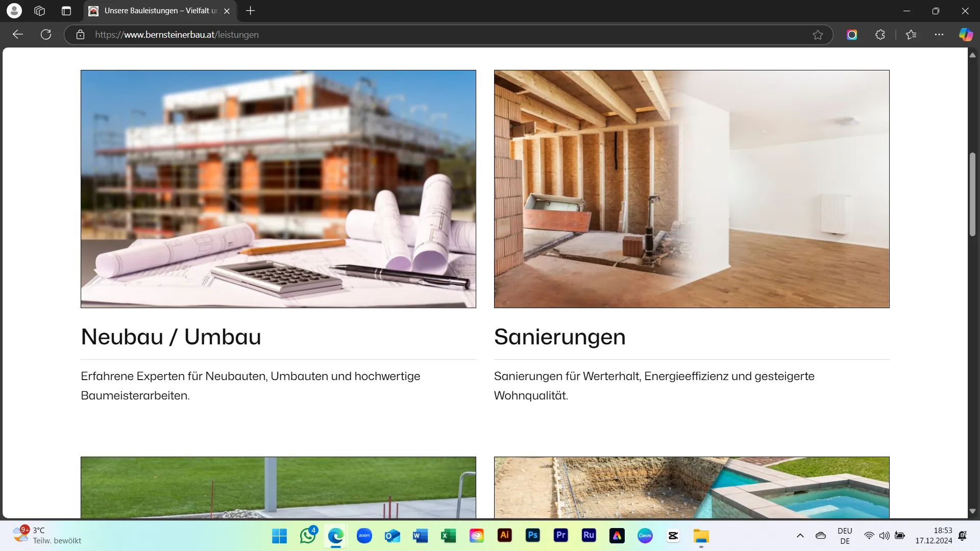Open the Sanierungen heading link
The width and height of the screenshot is (980, 551).
click(x=560, y=337)
